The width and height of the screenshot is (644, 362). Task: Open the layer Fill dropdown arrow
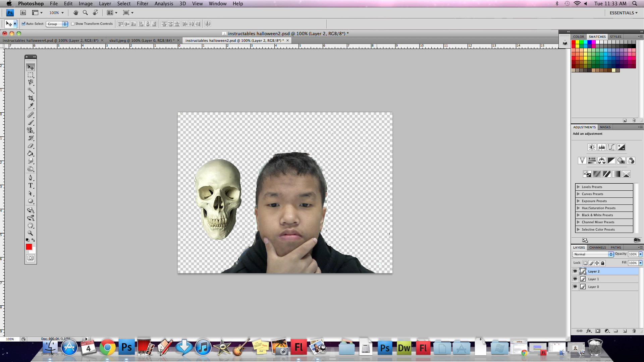click(x=640, y=263)
